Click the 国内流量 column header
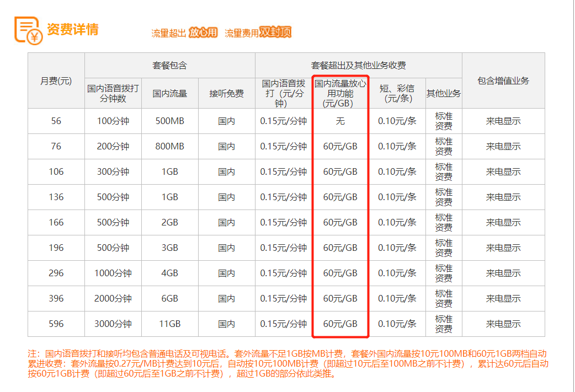575x392 pixels. [170, 93]
